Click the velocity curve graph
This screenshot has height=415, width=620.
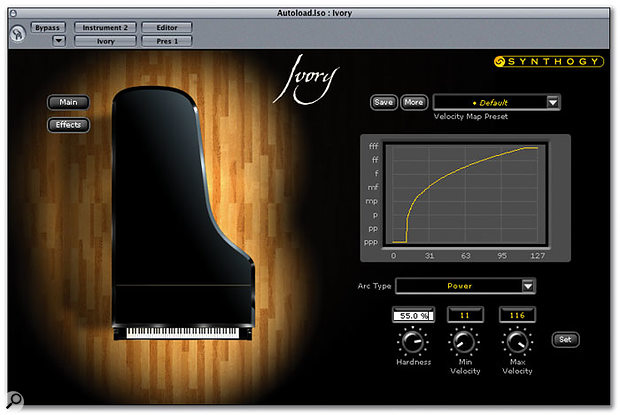pyautogui.click(x=465, y=194)
